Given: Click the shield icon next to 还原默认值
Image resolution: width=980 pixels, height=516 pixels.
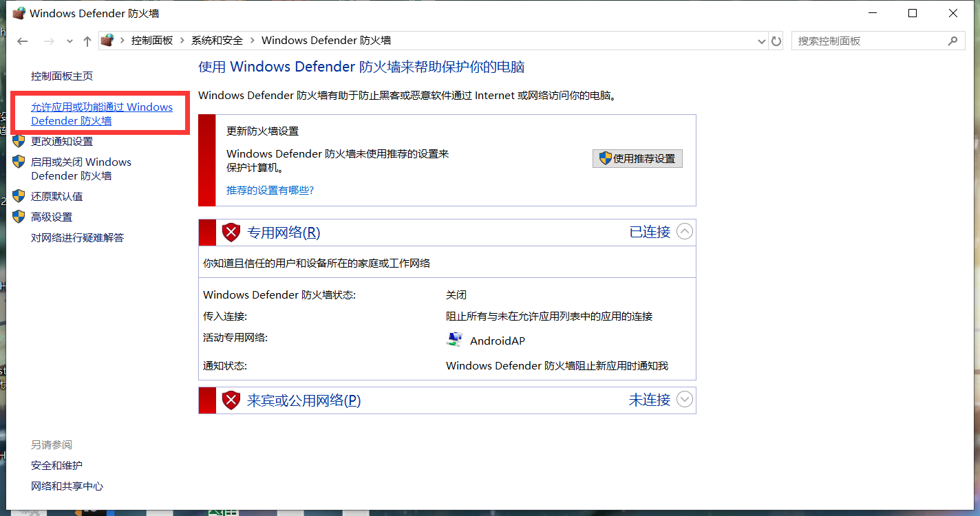Looking at the screenshot, I should point(19,196).
